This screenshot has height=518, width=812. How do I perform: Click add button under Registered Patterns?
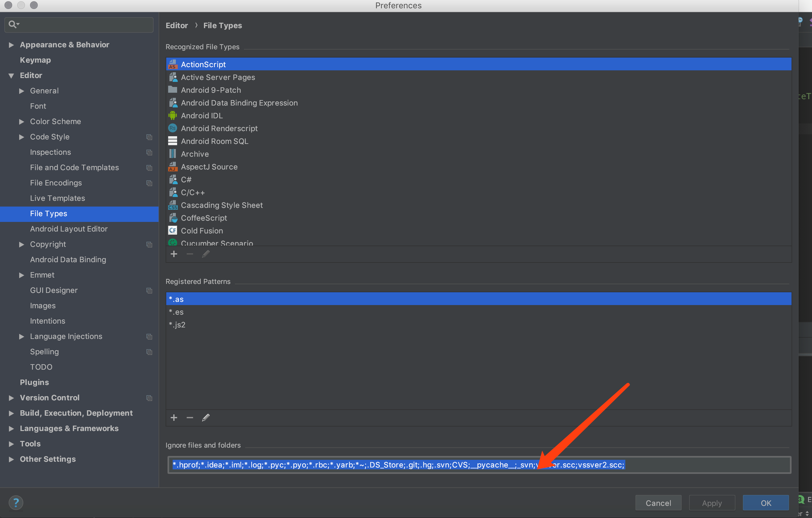click(174, 418)
